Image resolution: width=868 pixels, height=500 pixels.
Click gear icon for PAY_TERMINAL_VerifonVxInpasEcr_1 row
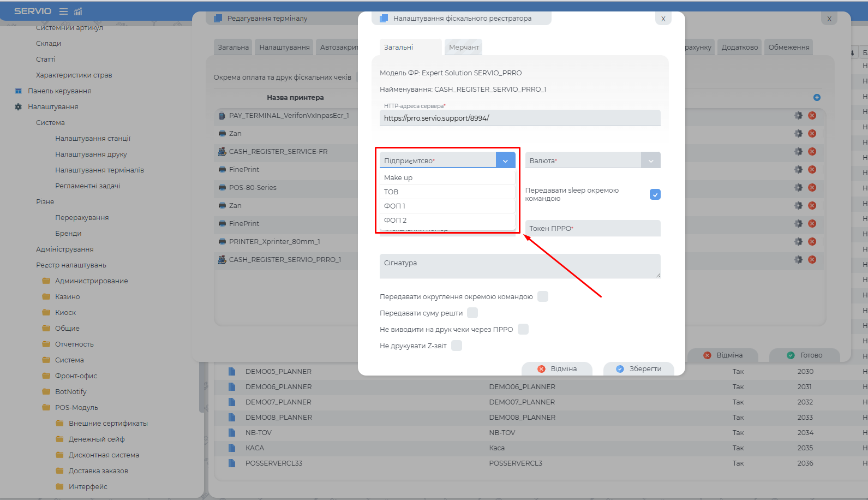tap(798, 116)
